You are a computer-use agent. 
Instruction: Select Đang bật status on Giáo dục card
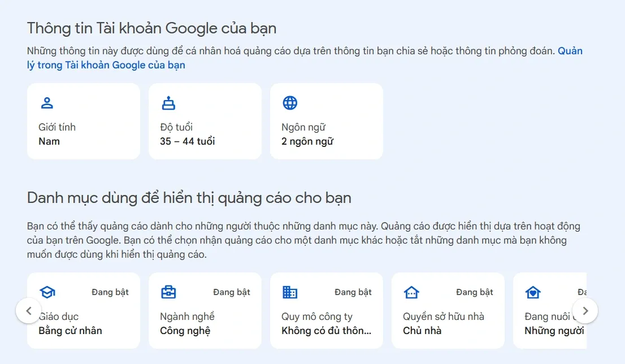point(110,292)
